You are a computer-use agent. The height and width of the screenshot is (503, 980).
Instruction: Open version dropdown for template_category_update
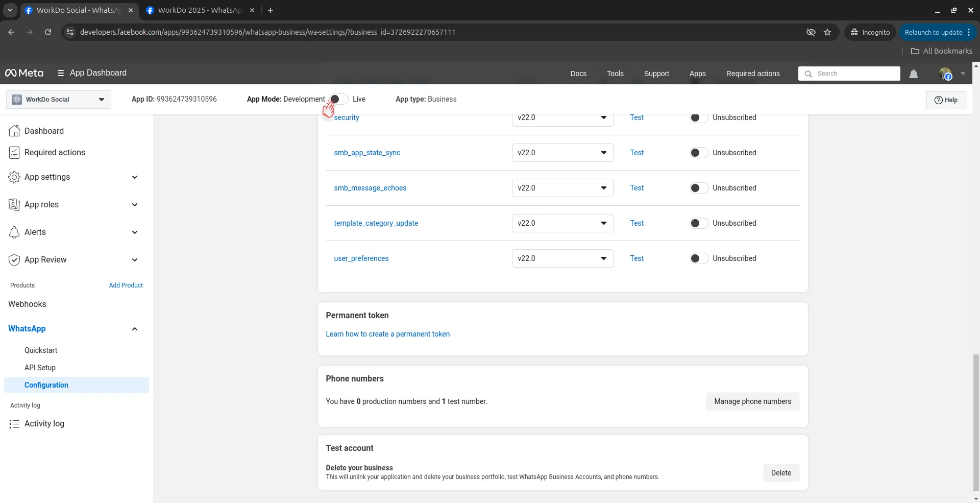pyautogui.click(x=562, y=223)
